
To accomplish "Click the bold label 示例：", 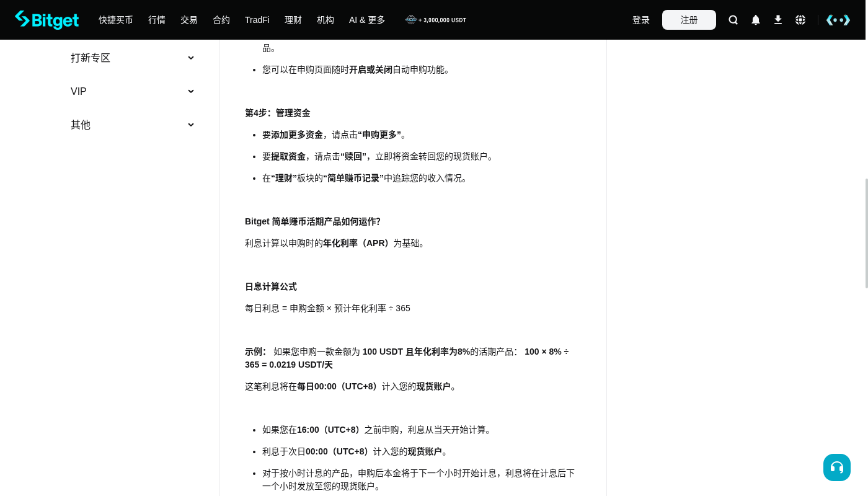I will 256,352.
